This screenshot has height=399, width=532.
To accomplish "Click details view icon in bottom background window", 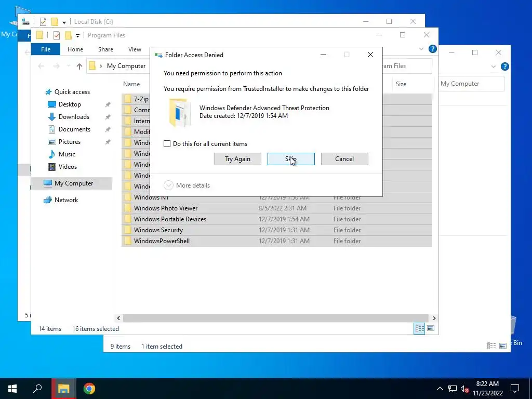I will tap(491, 345).
